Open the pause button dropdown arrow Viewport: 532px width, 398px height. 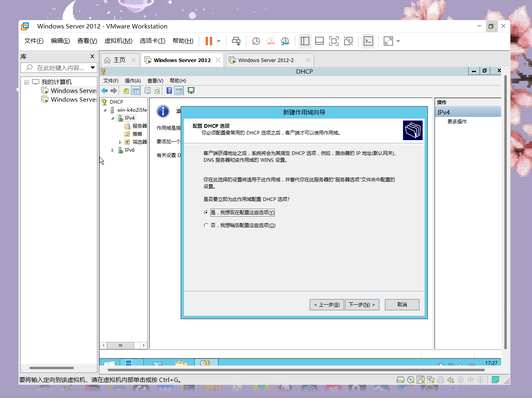(x=219, y=41)
